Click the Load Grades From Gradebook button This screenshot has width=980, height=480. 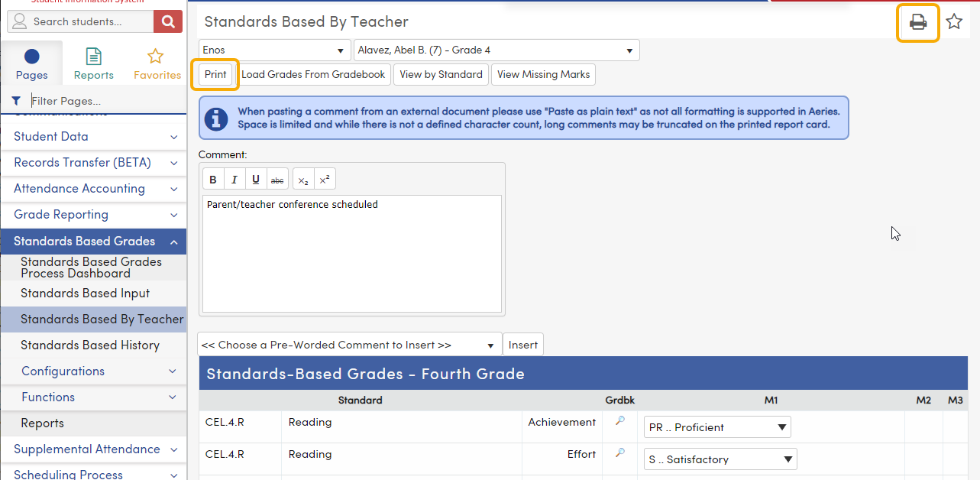314,74
